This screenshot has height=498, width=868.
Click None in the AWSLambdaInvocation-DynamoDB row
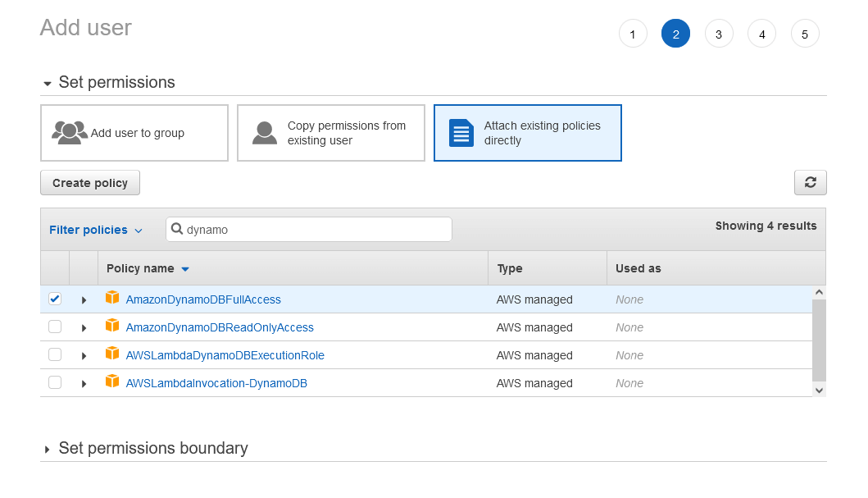click(x=629, y=383)
